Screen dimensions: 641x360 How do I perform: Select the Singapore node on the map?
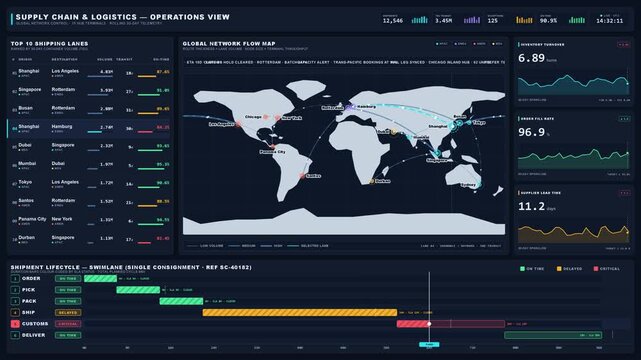(437, 154)
